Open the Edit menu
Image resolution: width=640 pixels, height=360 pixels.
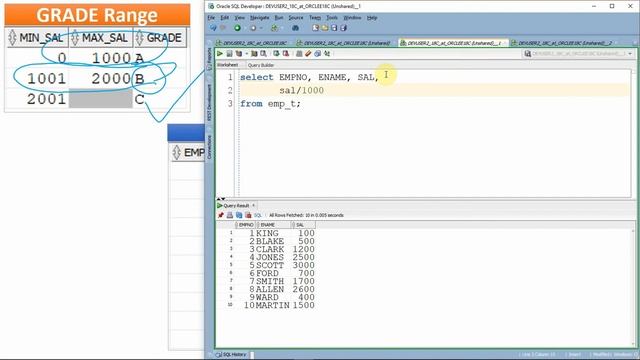click(224, 18)
